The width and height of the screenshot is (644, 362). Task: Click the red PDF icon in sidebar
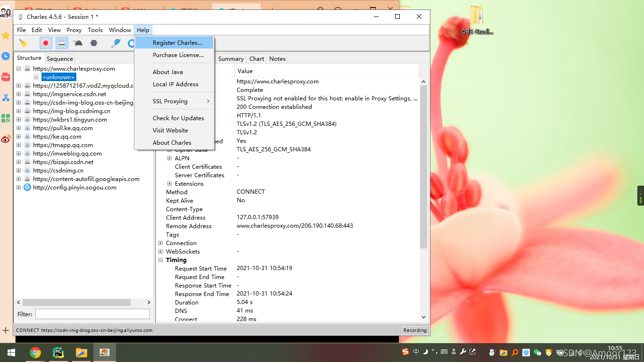6,77
